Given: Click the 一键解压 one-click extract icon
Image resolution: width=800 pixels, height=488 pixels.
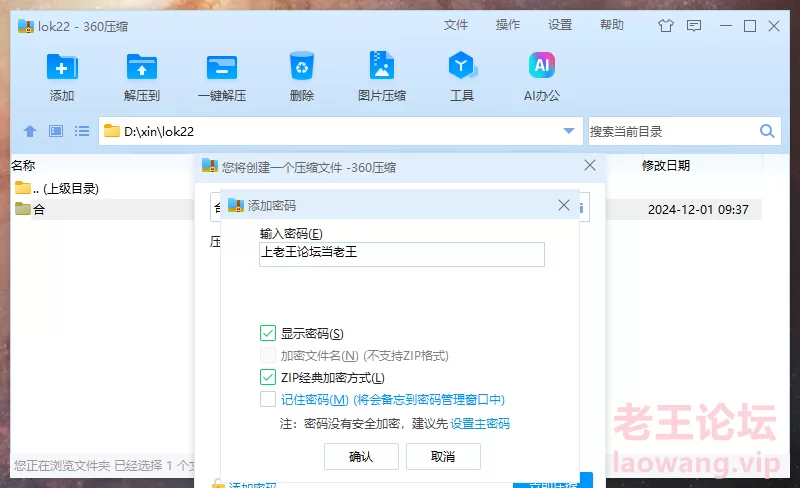Looking at the screenshot, I should tap(222, 67).
